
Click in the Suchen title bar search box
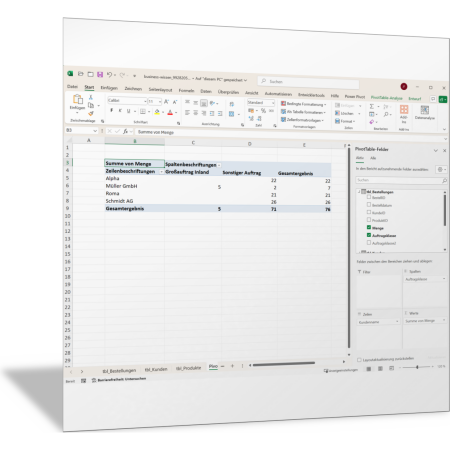(x=308, y=82)
